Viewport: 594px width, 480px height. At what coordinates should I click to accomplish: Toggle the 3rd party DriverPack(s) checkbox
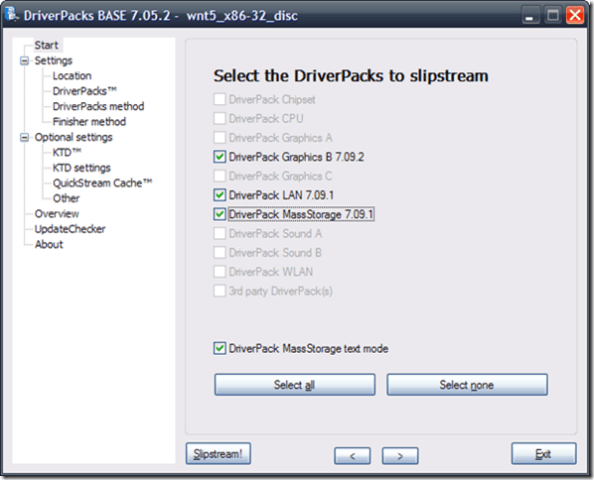pyautogui.click(x=220, y=291)
